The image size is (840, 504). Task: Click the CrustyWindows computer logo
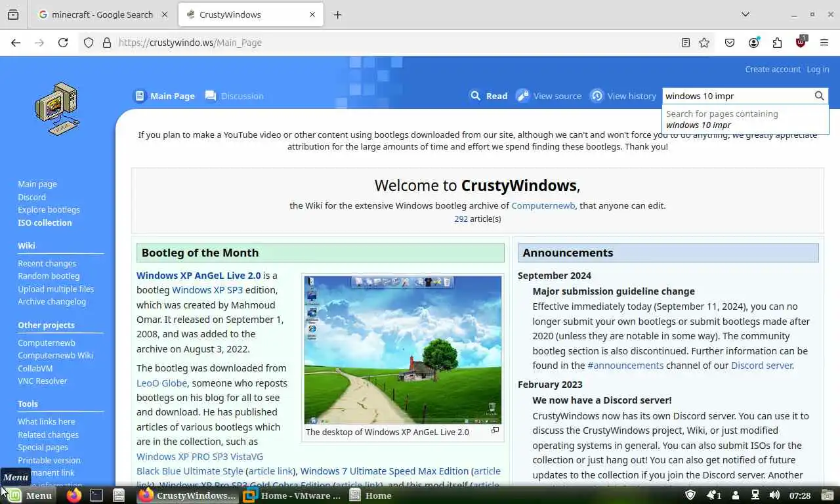(x=58, y=108)
